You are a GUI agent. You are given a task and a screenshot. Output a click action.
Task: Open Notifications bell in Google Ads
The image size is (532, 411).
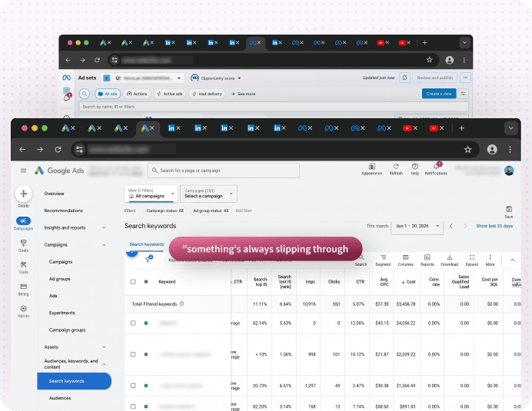pyautogui.click(x=437, y=166)
